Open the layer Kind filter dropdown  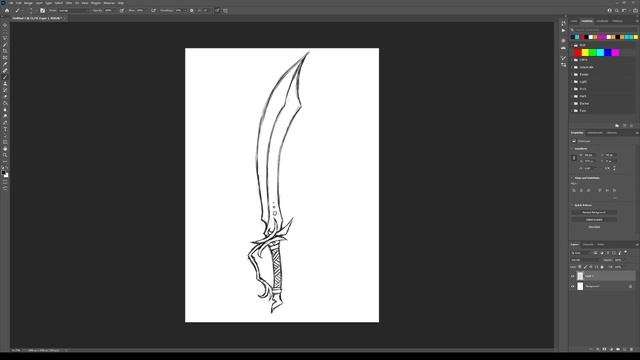coord(581,253)
